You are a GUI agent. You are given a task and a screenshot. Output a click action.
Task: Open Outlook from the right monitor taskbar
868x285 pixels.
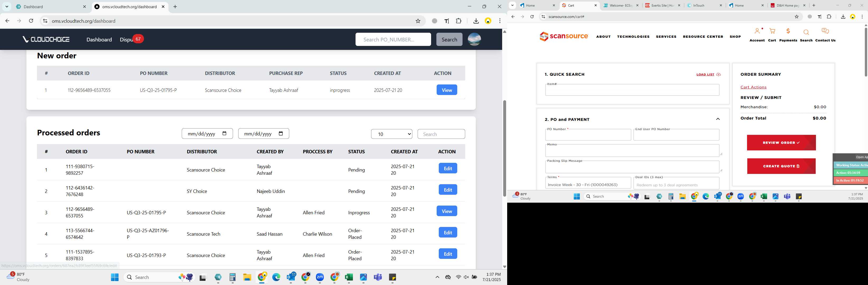click(717, 197)
